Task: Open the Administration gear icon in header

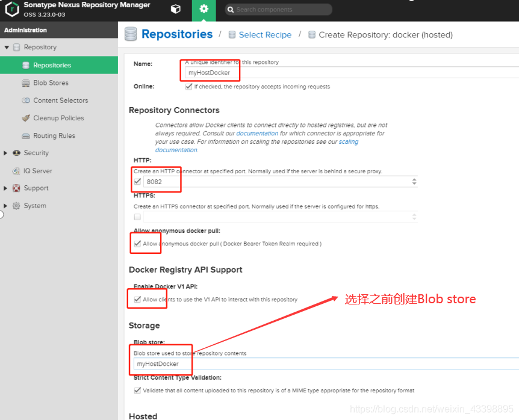Action: point(204,9)
